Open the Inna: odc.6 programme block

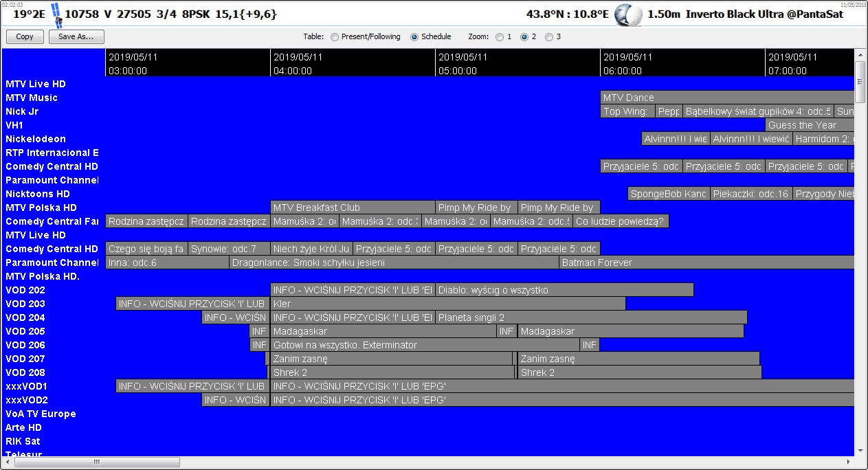167,262
